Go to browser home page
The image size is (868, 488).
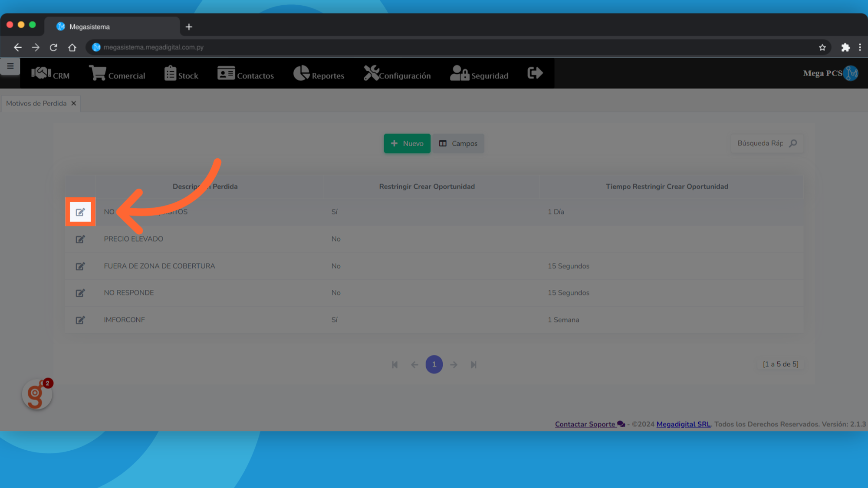[72, 47]
